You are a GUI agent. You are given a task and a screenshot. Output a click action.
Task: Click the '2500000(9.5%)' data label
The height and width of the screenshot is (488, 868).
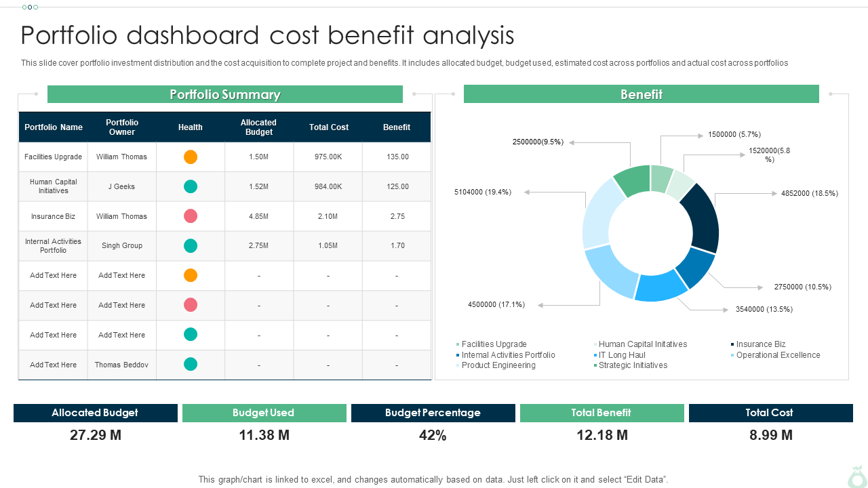pos(538,142)
